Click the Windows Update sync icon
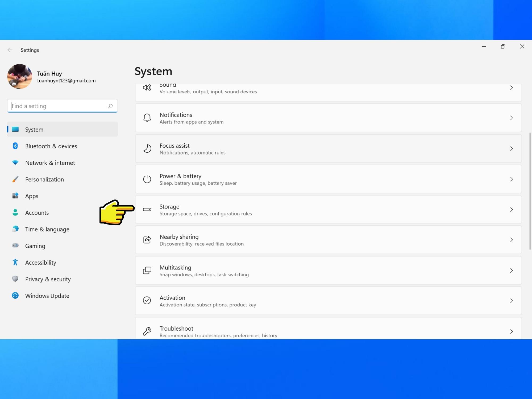Viewport: 532px width, 399px height. click(x=15, y=296)
